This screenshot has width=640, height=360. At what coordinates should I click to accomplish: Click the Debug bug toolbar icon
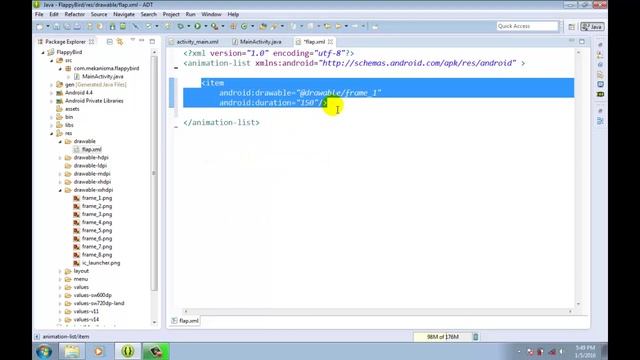(180, 27)
